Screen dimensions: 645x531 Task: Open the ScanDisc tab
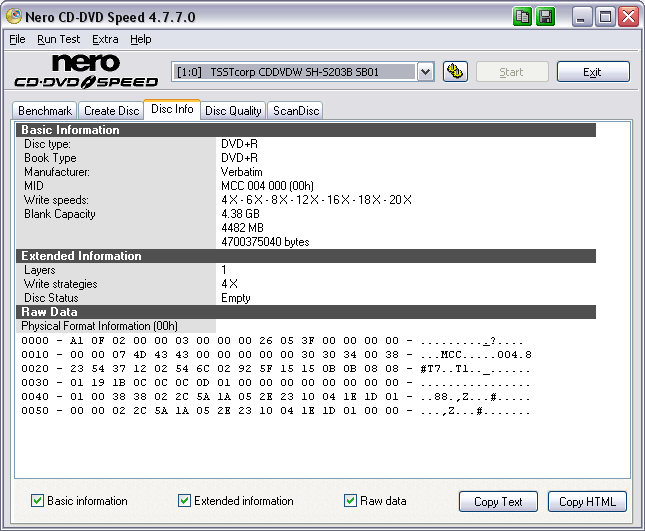[x=296, y=111]
